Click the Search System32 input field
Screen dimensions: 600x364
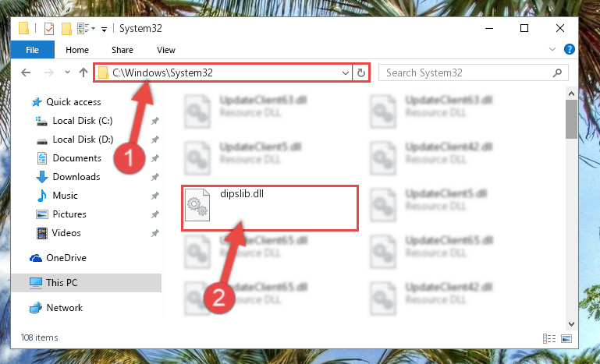coord(473,72)
